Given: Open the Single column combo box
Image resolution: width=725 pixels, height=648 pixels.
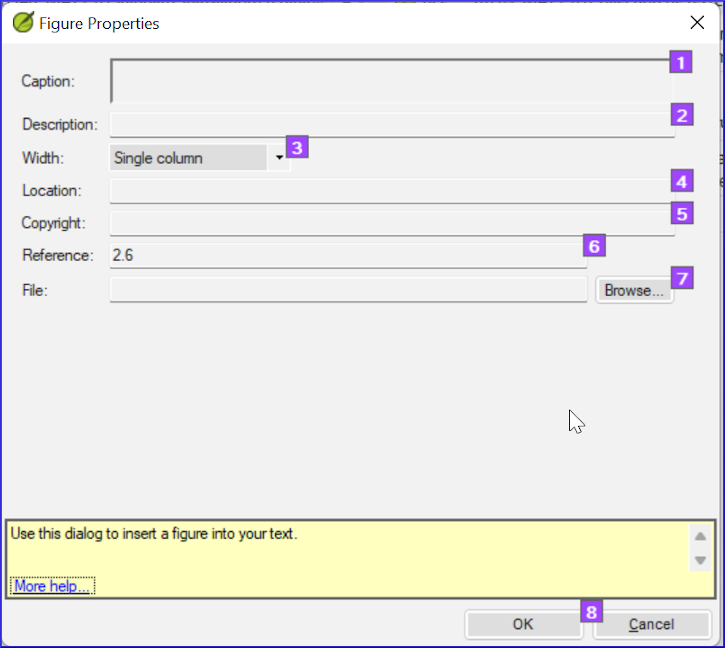Looking at the screenshot, I should [188, 158].
